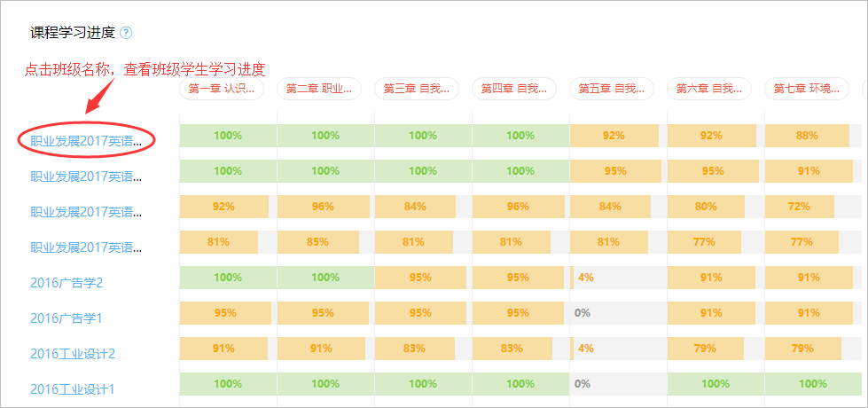Click the 课程学习进度 section title

click(73, 33)
